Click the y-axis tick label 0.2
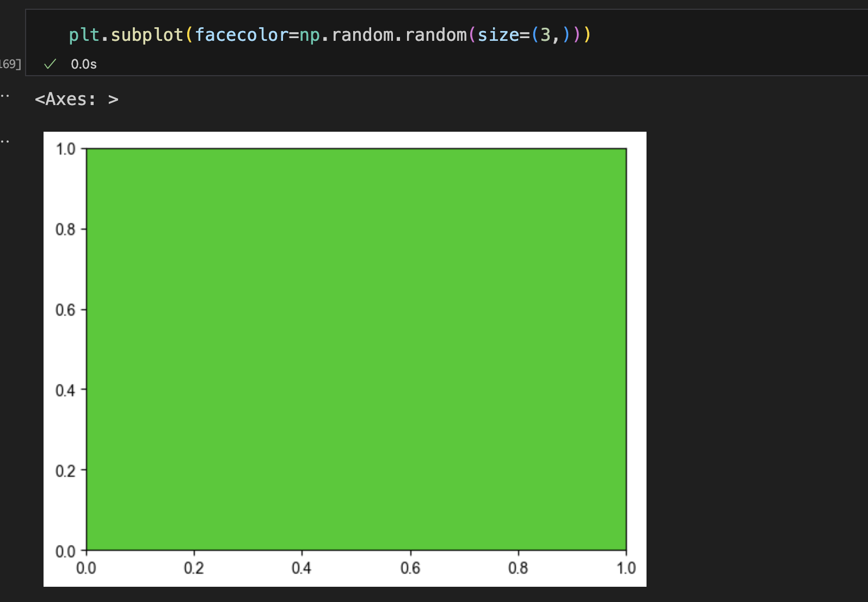The image size is (868, 602). [65, 471]
